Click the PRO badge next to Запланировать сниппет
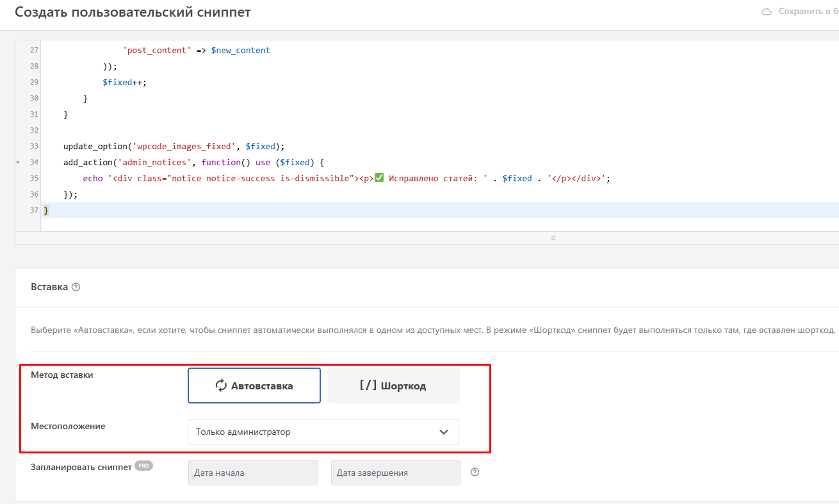Image resolution: width=839 pixels, height=504 pixels. pyautogui.click(x=144, y=466)
